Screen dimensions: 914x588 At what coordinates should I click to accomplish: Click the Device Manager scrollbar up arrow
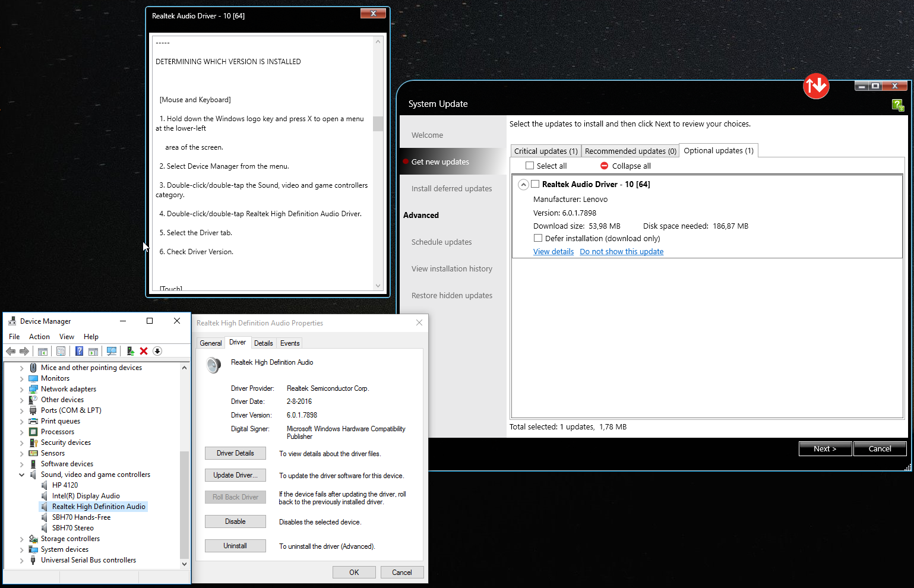(184, 368)
